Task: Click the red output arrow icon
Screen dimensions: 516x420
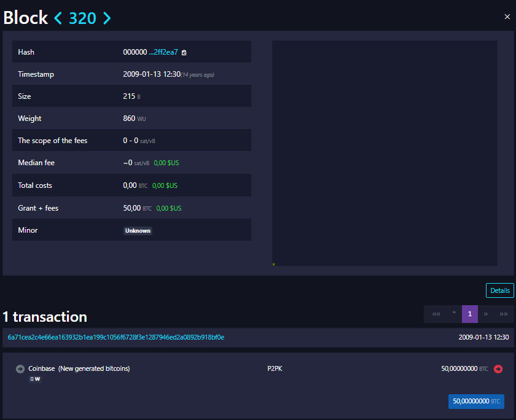Action: point(498,369)
